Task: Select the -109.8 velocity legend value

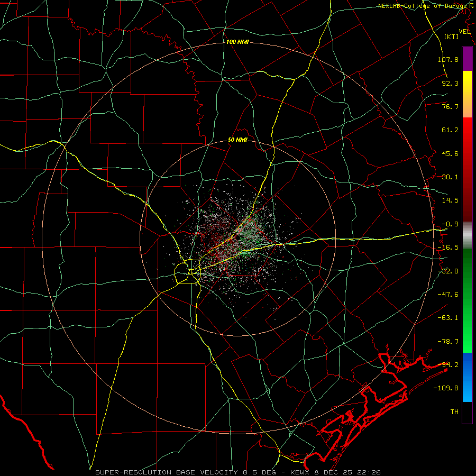Action: [x=446, y=388]
